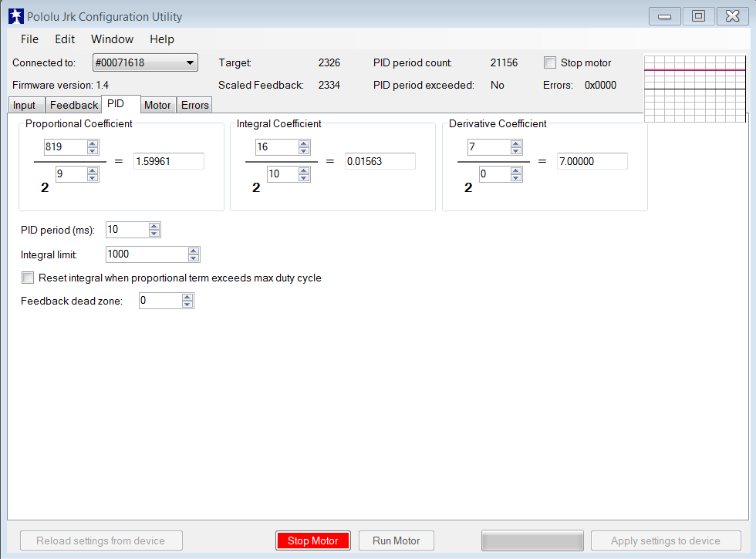Click the Run Motor button
The width and height of the screenshot is (756, 559).
click(397, 540)
